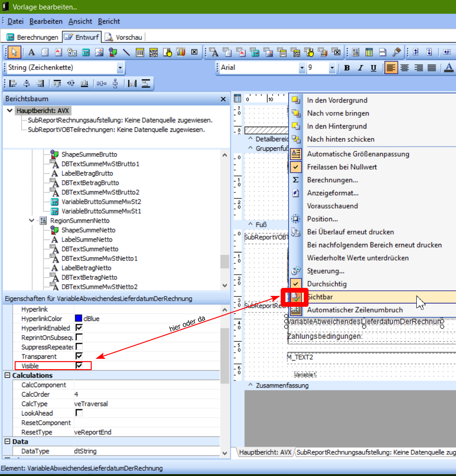Open the Datei menu
This screenshot has width=456, height=476.
pyautogui.click(x=16, y=21)
